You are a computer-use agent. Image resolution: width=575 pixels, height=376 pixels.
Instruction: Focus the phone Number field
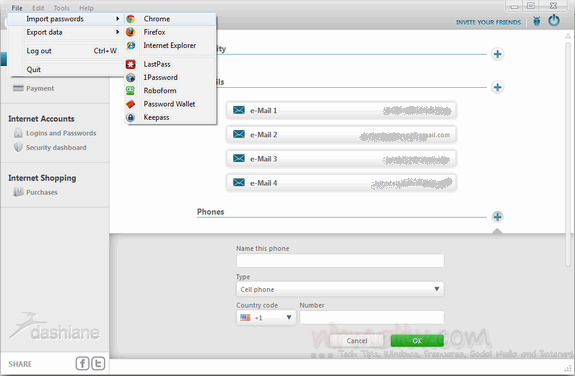[372, 317]
